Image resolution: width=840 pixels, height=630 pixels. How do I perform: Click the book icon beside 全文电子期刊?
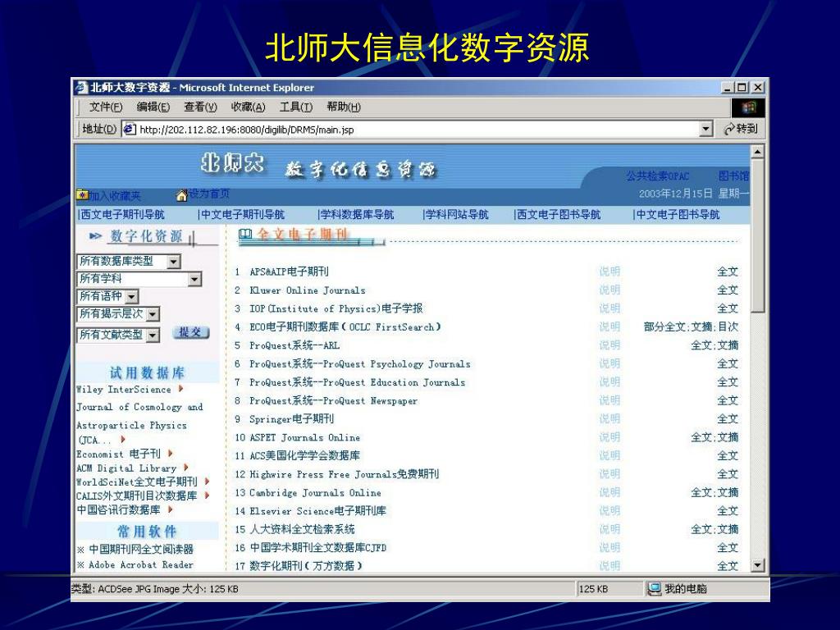[245, 234]
